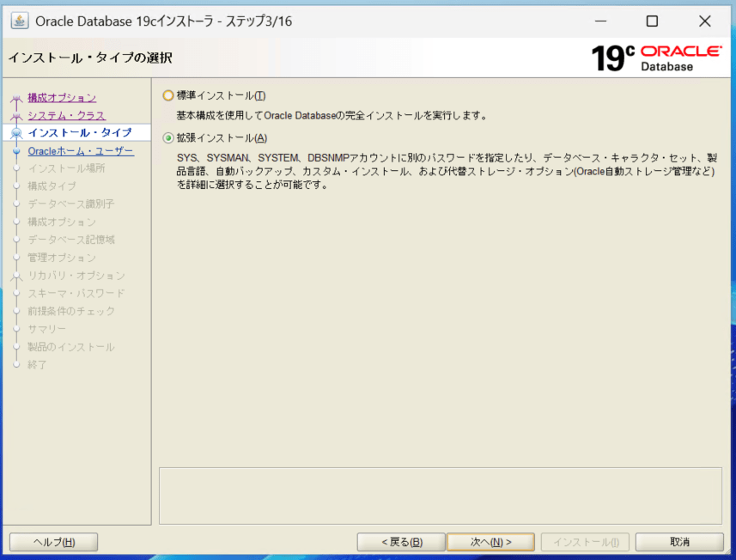Click the Oracleホーム・ユーザー step marker dot
This screenshot has width=736, height=560.
[16, 151]
